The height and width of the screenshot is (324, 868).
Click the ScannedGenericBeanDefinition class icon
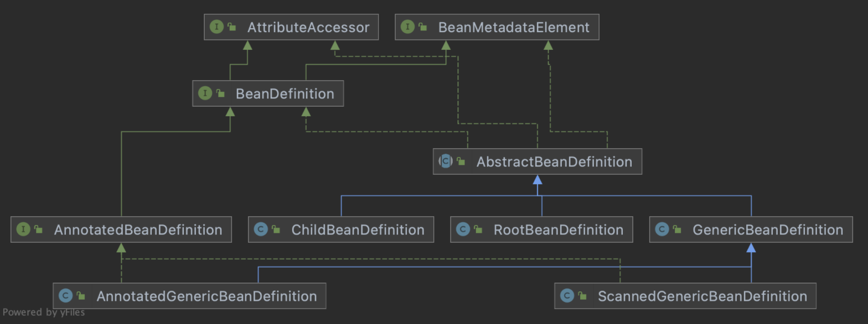coord(567,296)
